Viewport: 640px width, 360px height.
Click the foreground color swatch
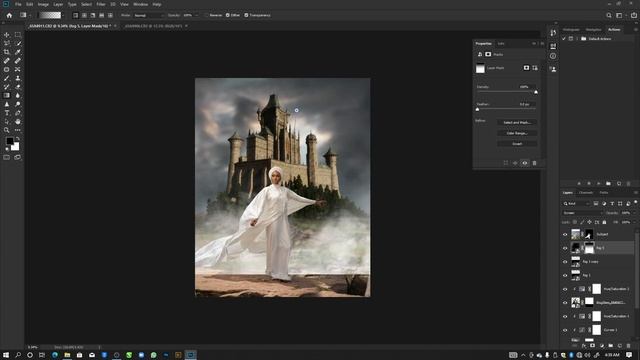coord(9,141)
